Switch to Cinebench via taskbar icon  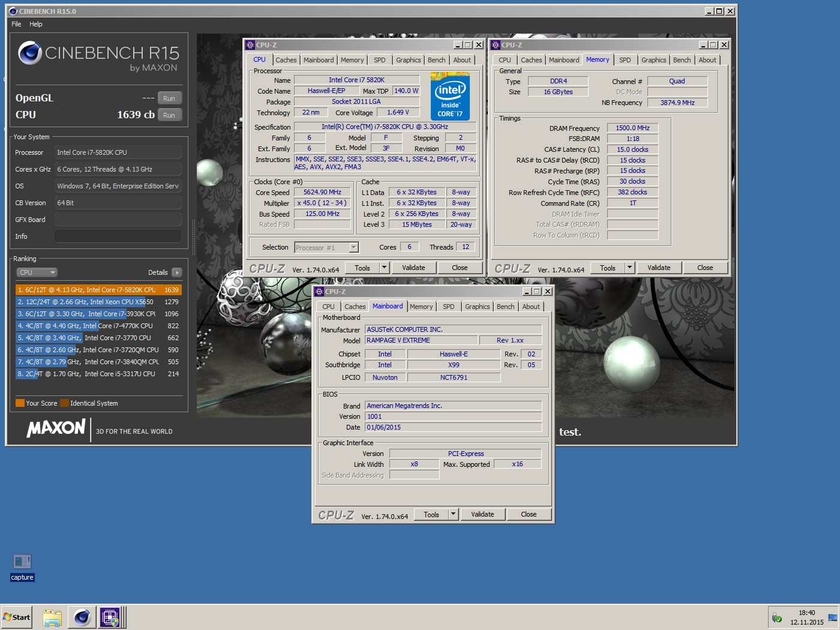(x=82, y=617)
